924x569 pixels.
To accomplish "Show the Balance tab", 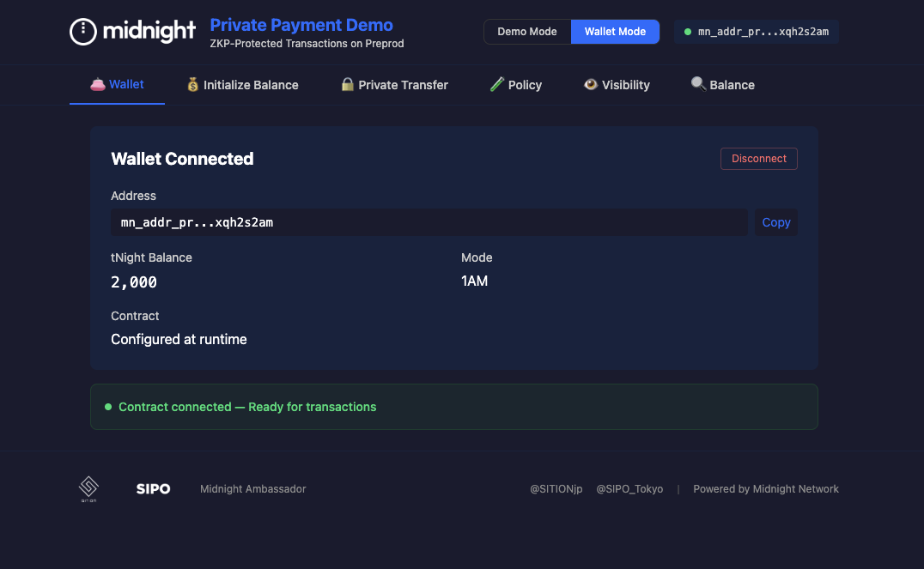I will point(723,85).
